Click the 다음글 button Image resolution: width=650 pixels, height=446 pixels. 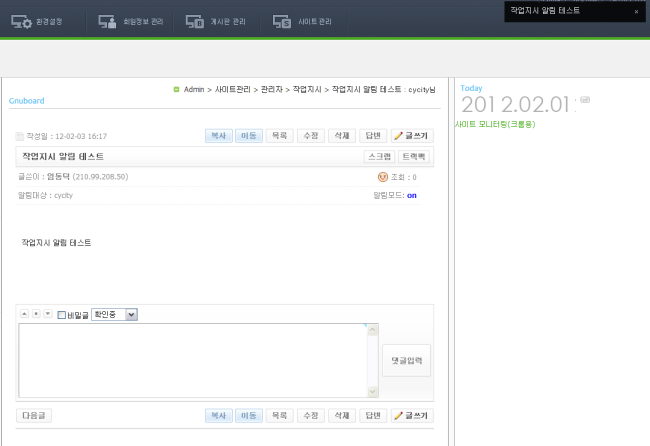pyautogui.click(x=34, y=415)
